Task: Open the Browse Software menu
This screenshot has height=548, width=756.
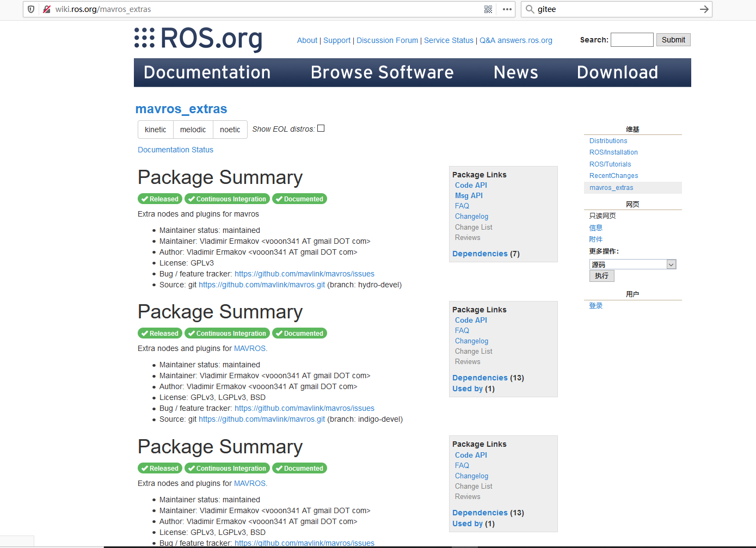Action: tap(382, 72)
